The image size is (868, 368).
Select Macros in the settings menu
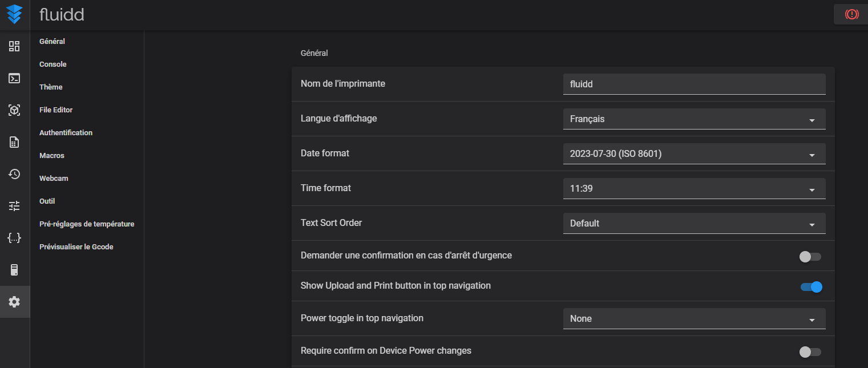pos(52,156)
